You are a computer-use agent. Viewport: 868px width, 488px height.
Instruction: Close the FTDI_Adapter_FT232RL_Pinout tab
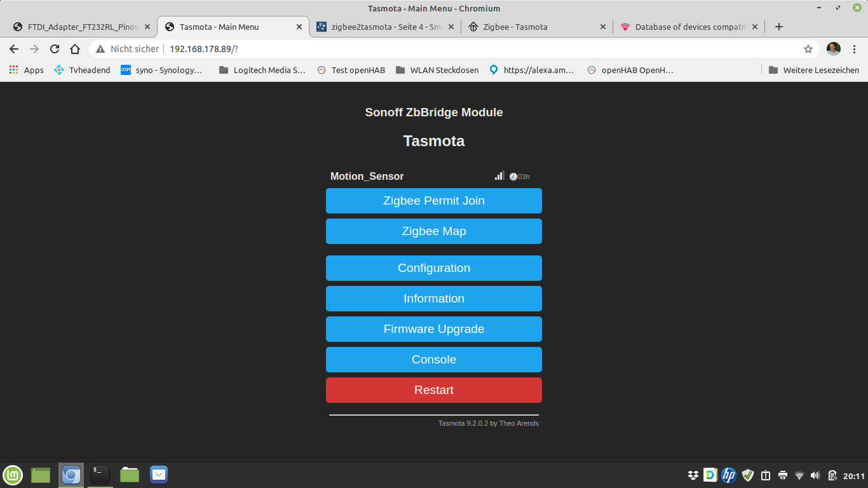pos(147,27)
